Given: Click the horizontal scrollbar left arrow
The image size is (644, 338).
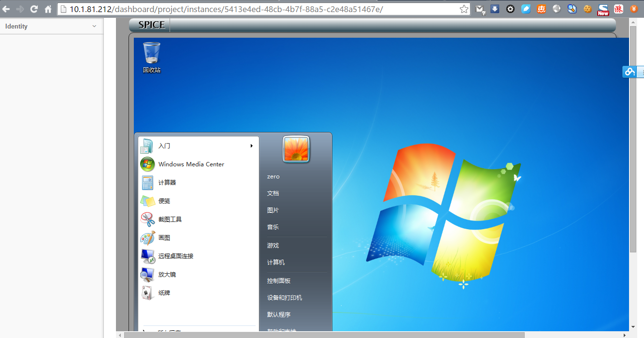Looking at the screenshot, I should pyautogui.click(x=120, y=335).
